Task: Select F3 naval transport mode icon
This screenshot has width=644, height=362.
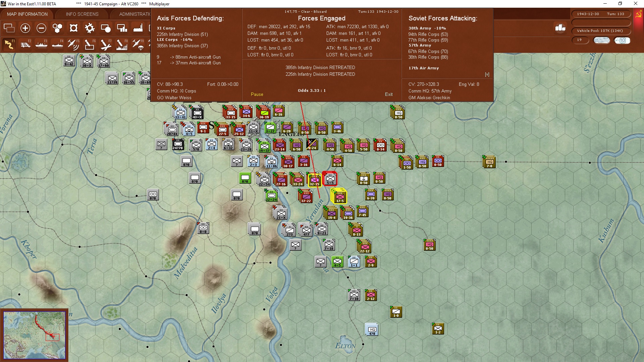Action: (41, 44)
